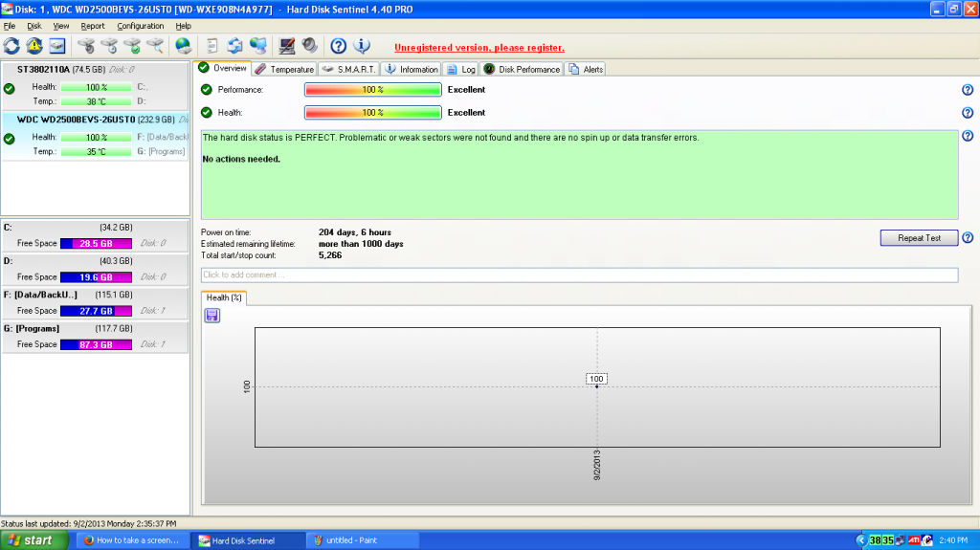Switch to the Temperature tab
980x550 pixels.
click(x=284, y=70)
